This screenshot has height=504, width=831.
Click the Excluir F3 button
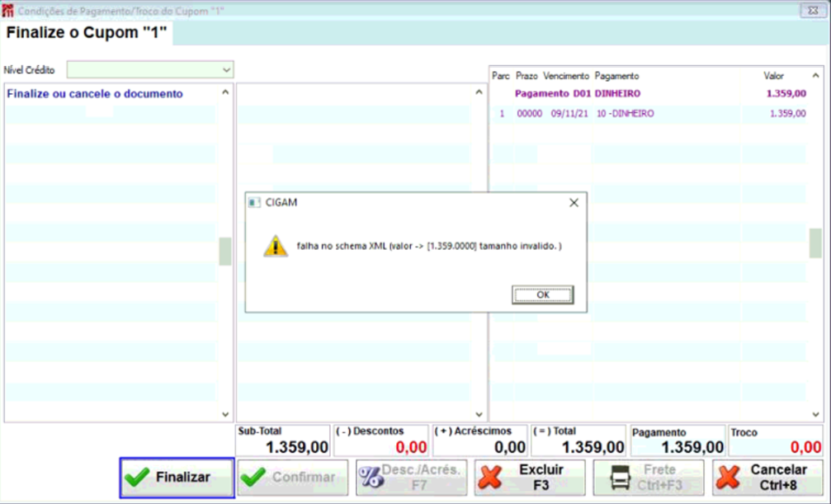pos(530,478)
